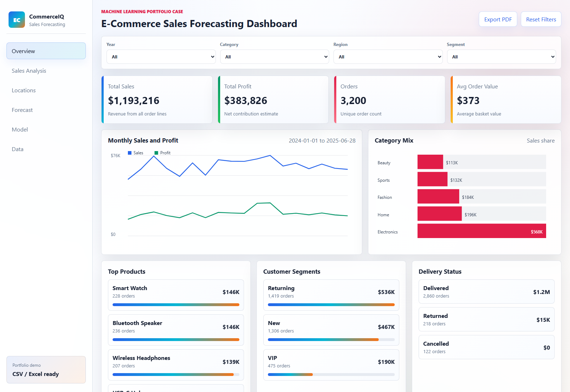Click the VIP segment progress bar
This screenshot has width=570, height=392.
331,375
